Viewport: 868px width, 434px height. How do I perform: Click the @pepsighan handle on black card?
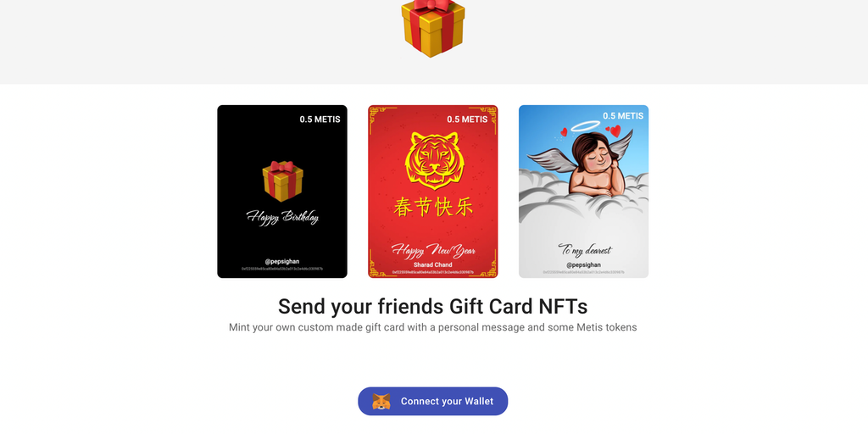(282, 261)
